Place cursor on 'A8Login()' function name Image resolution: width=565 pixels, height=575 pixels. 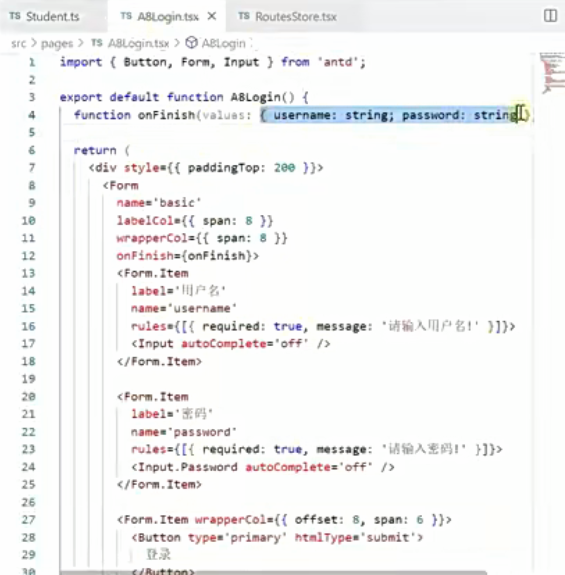click(x=262, y=97)
